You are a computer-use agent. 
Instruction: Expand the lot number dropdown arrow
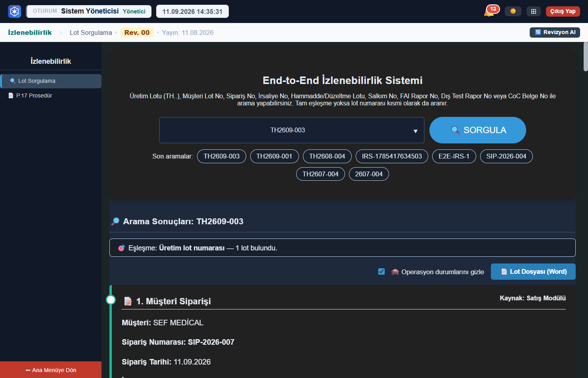click(416, 131)
